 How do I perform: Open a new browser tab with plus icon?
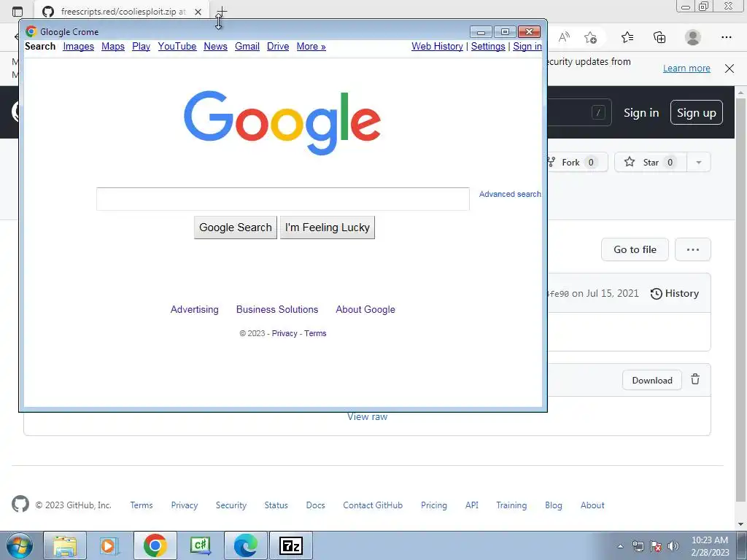[x=222, y=11]
